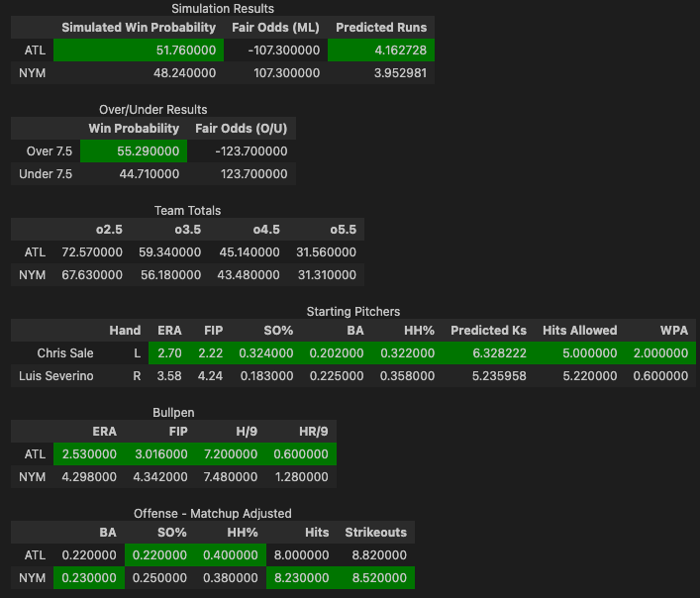Click the Chris Sale pitcher name
Screen dimensions: 700x598
pos(65,353)
